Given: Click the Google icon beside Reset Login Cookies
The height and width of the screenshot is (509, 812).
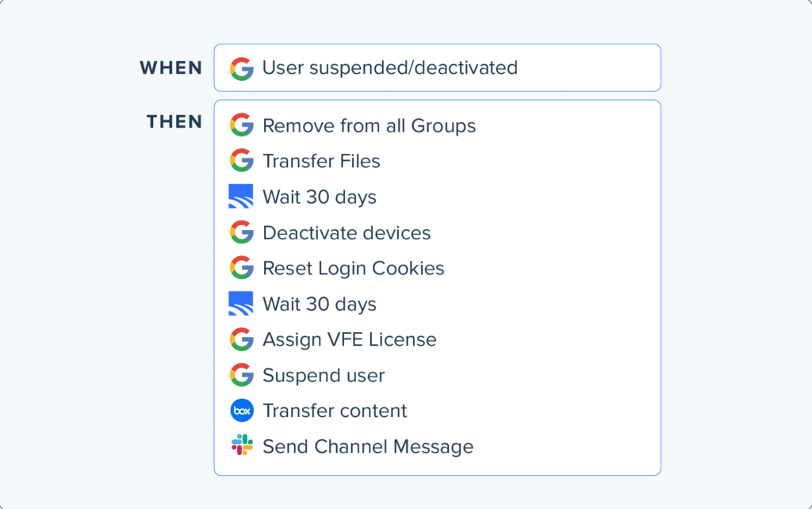Looking at the screenshot, I should pyautogui.click(x=242, y=268).
